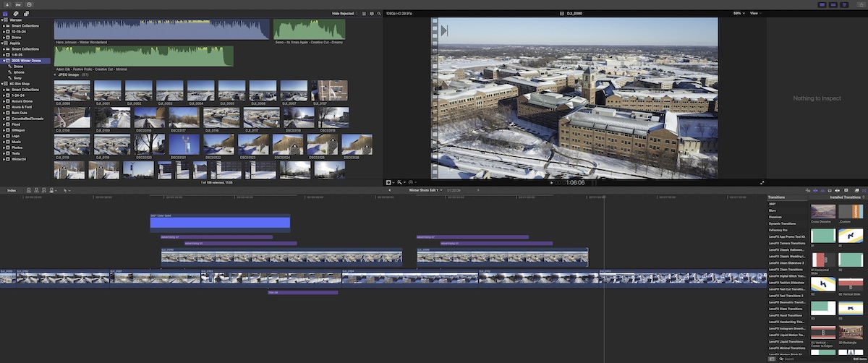
Task: Select the CorvetteRedTornado event
Action: [27, 119]
